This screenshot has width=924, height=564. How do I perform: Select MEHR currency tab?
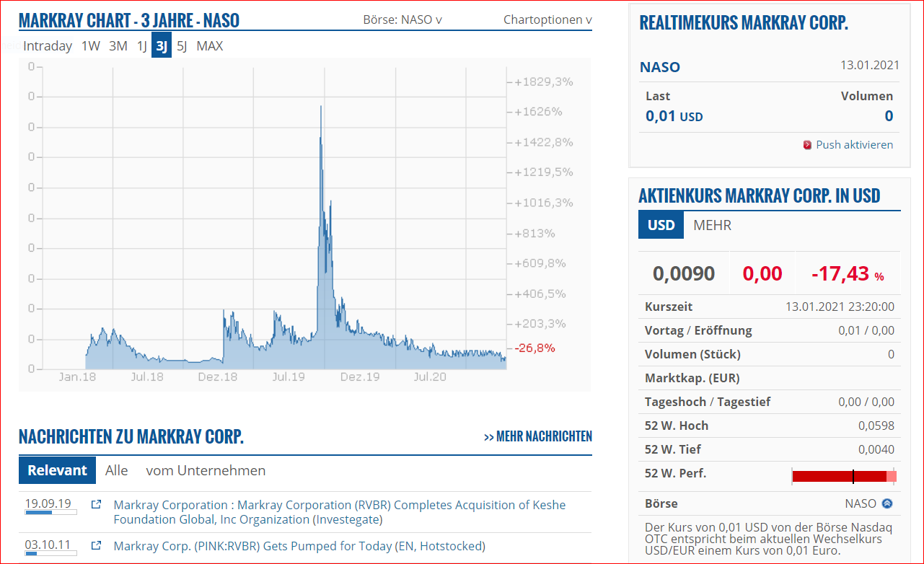712,225
